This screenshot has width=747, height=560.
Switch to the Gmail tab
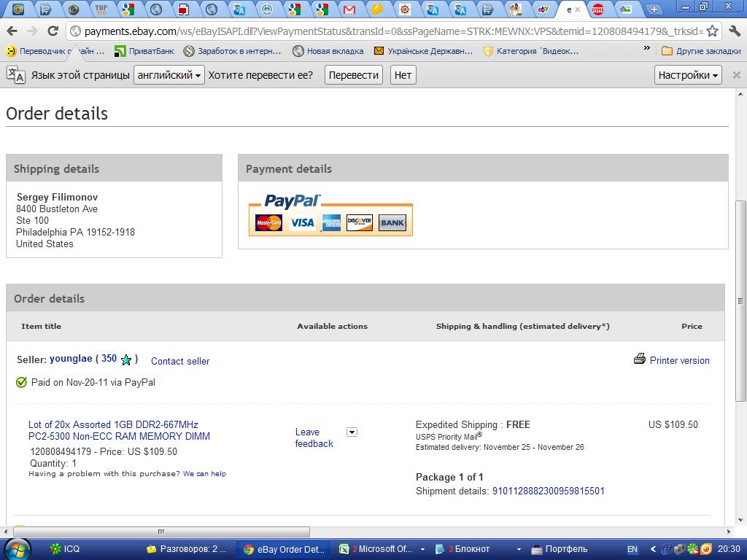pos(349,9)
